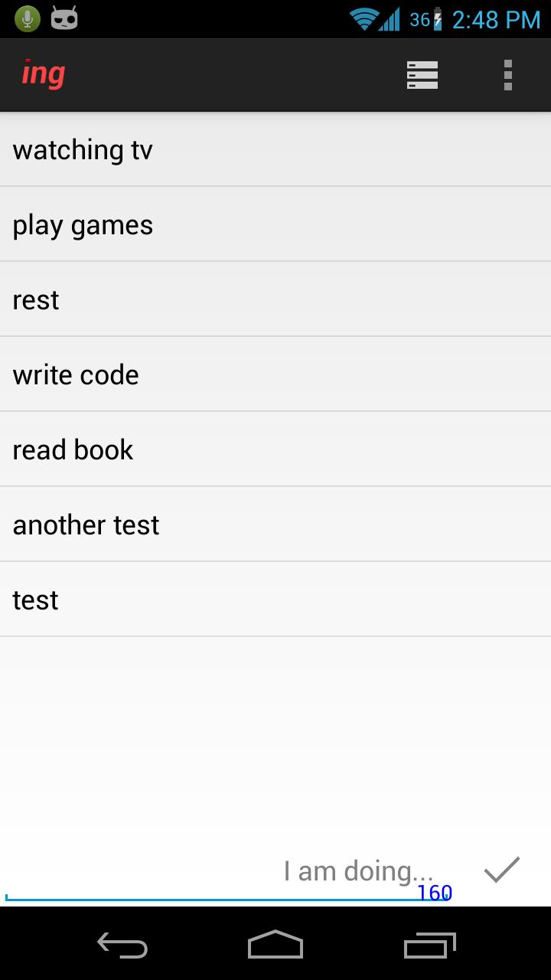This screenshot has height=980, width=551.
Task: Select the "play games" list entry
Action: (x=275, y=225)
